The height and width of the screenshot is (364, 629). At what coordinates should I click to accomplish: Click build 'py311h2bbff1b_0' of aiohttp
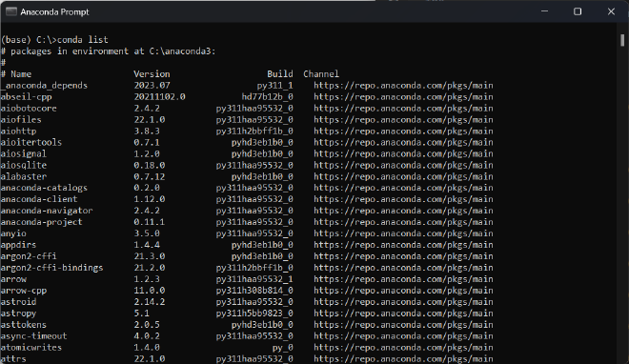(x=254, y=131)
